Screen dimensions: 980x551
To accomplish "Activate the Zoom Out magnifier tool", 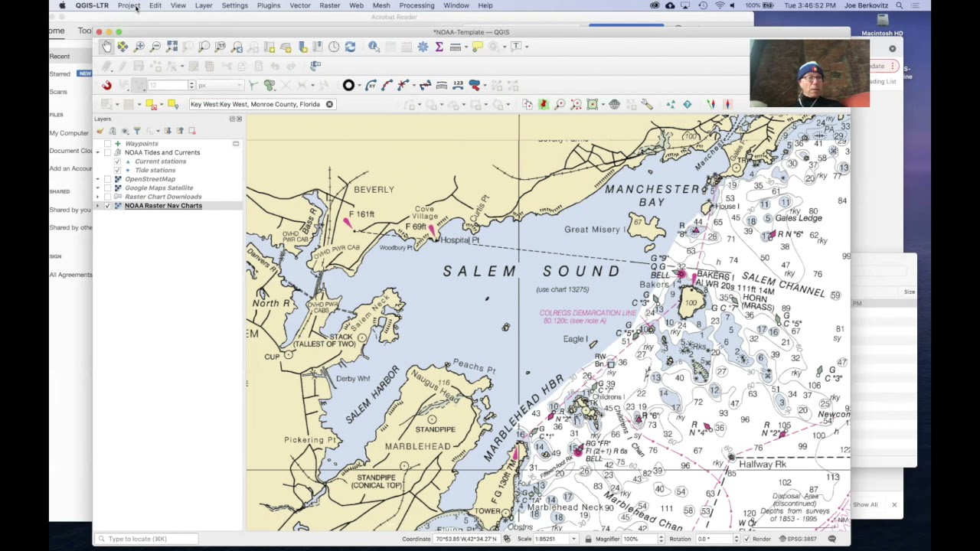I will click(x=155, y=47).
